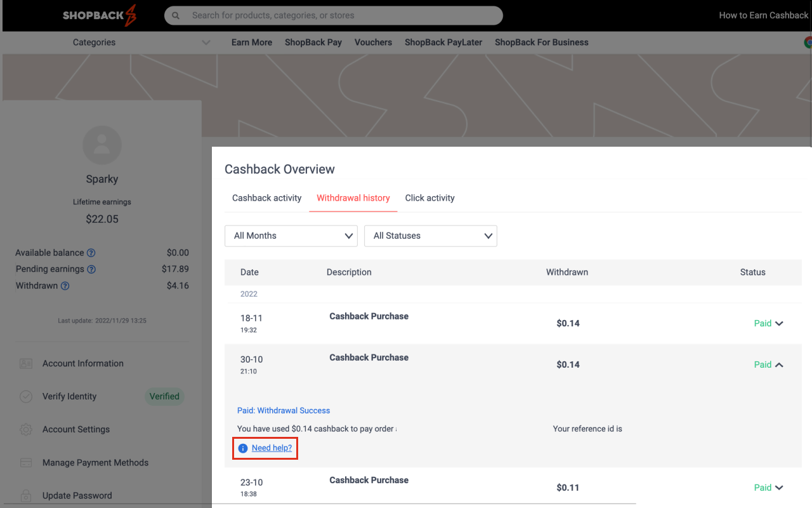Open Account Settings via the gear icon

pos(26,429)
